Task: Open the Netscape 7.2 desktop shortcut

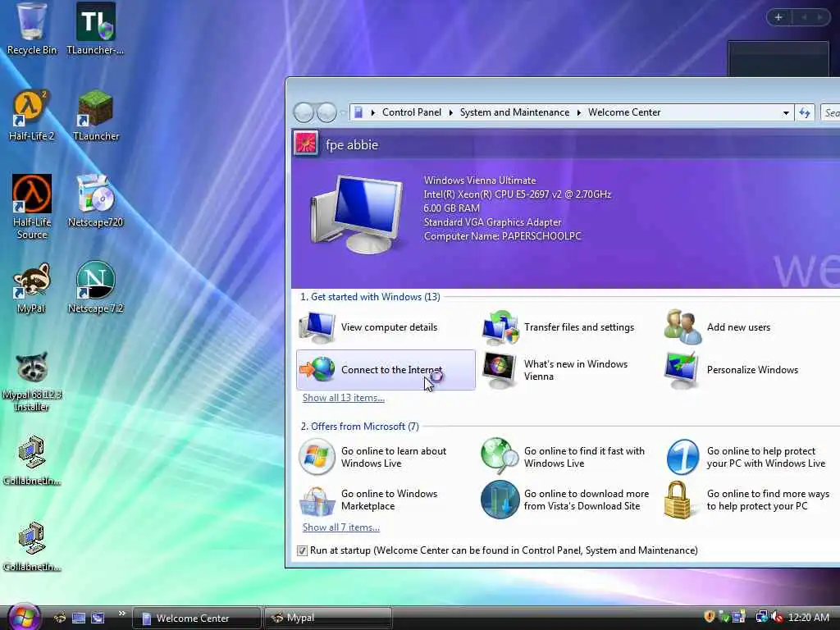Action: click(x=95, y=288)
